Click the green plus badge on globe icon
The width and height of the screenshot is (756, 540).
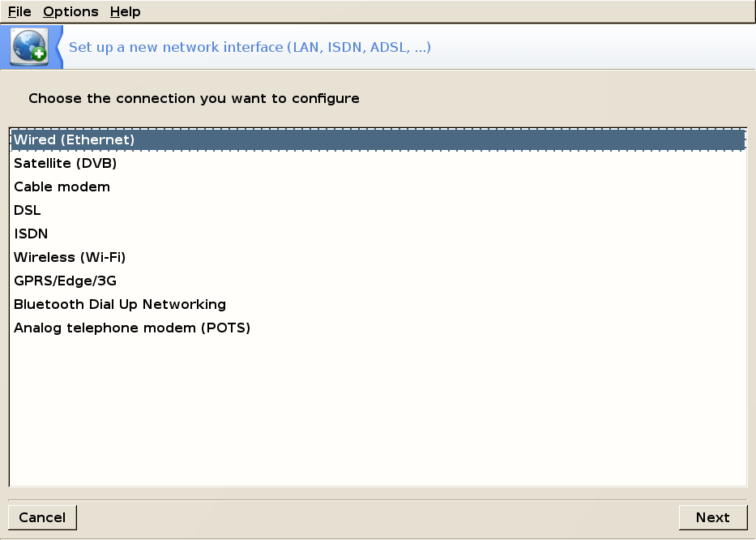39,54
